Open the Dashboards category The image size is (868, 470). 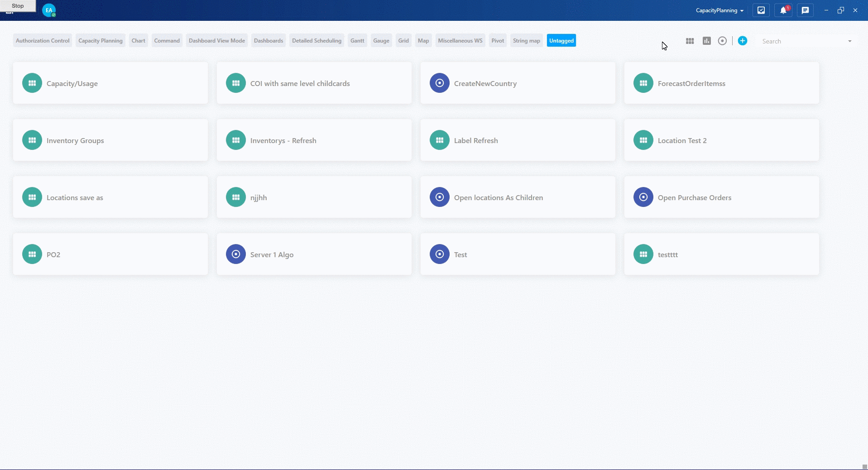click(268, 40)
